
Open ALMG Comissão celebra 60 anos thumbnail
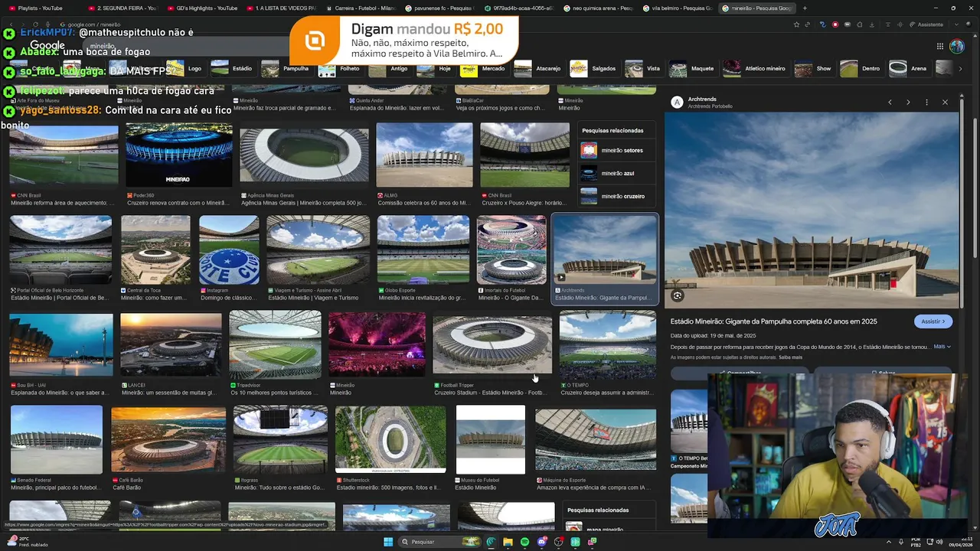click(424, 155)
